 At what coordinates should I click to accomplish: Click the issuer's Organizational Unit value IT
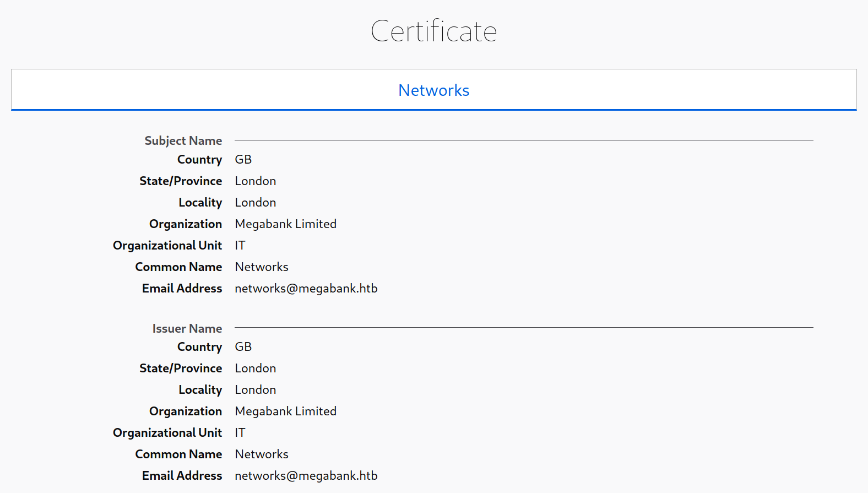pyautogui.click(x=240, y=433)
